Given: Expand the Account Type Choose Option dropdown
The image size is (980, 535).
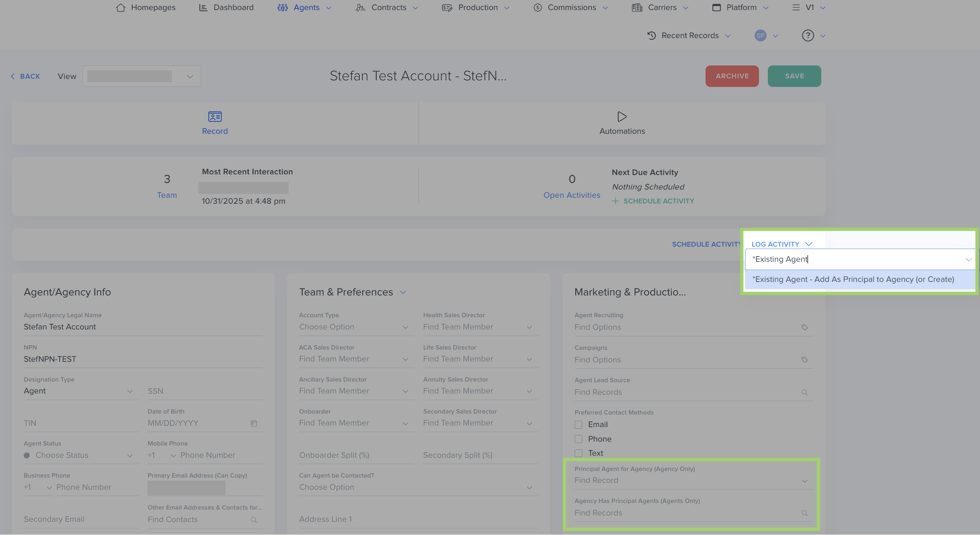Looking at the screenshot, I should [354, 327].
